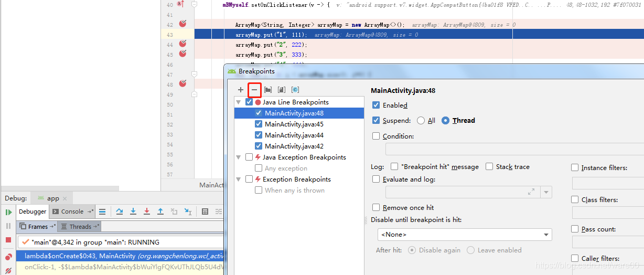Screen dimensions: 644x275
Task: Open Evaluate and log history dropdown arrow
Action: point(546,192)
